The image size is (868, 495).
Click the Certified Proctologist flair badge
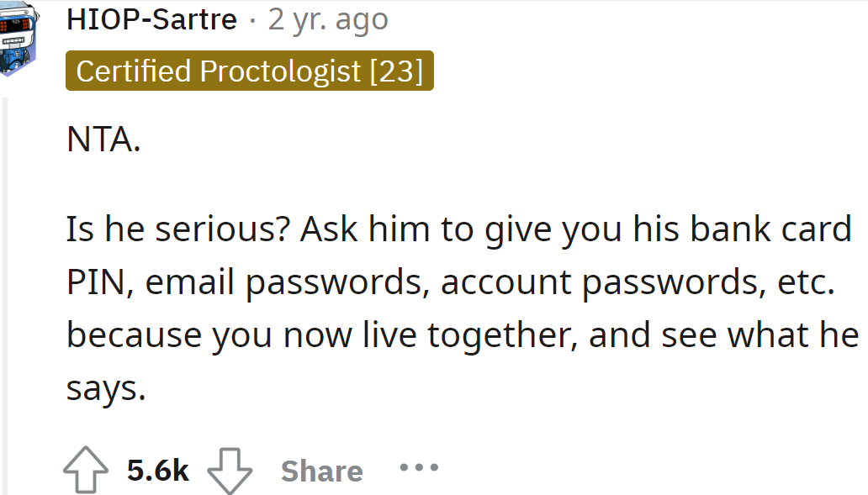coord(249,71)
